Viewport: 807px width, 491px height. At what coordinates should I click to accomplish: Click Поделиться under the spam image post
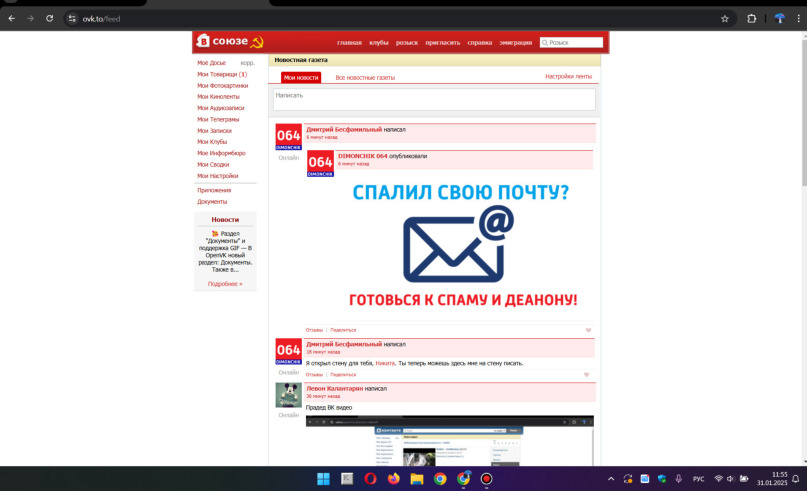[x=343, y=330]
